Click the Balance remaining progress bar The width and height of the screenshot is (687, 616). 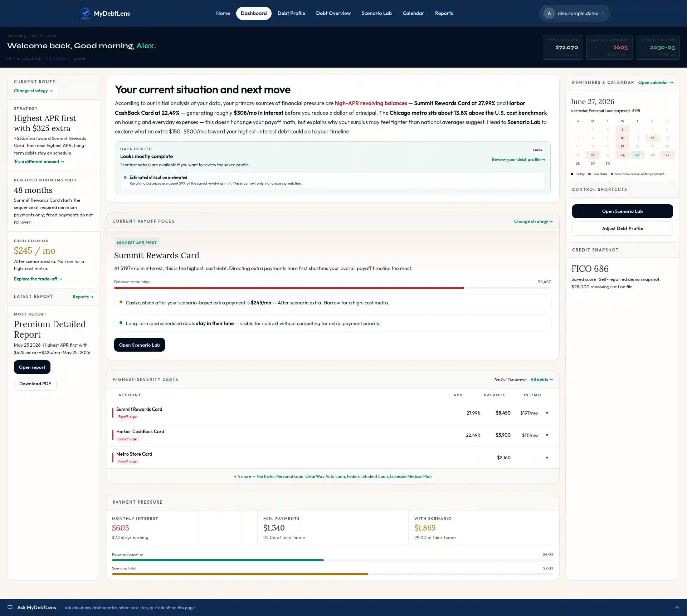pos(332,288)
